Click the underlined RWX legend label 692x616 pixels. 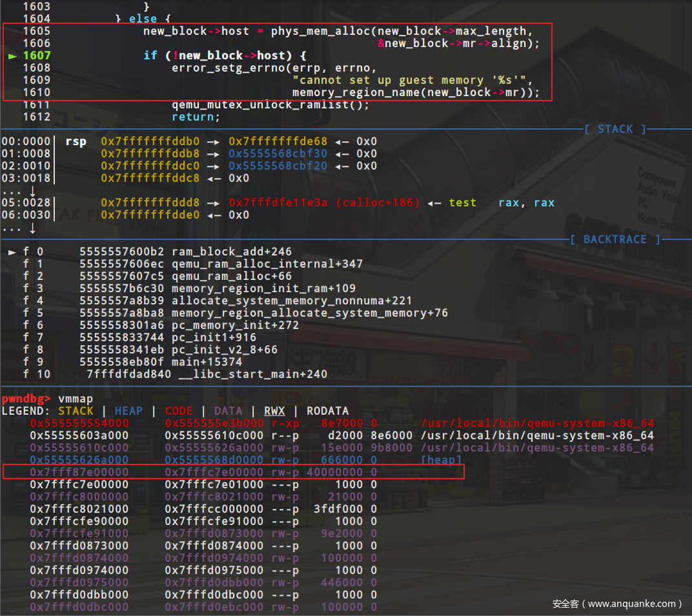(274, 411)
